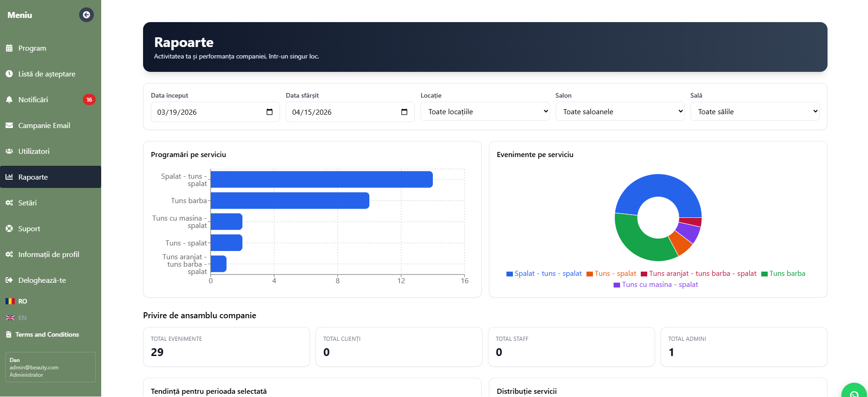Image resolution: width=868 pixels, height=397 pixels.
Task: Toggle Tuns cu masina - spalat legend entry
Action: [655, 285]
